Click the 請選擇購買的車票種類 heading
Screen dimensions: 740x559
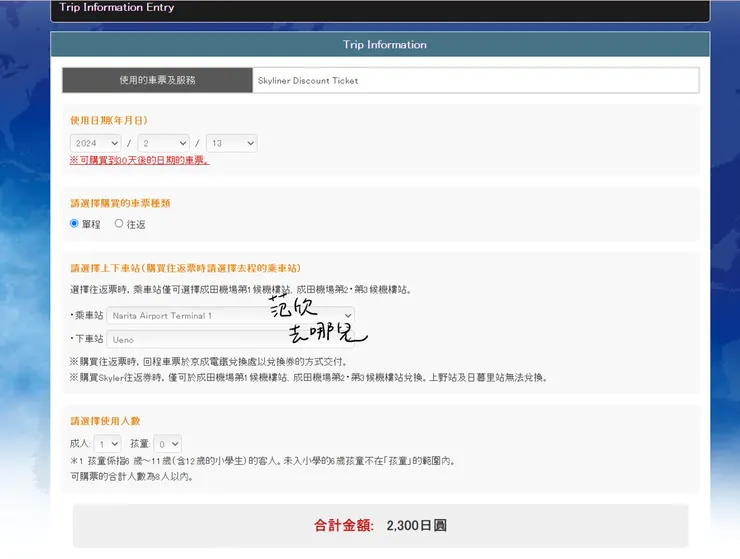pos(120,203)
